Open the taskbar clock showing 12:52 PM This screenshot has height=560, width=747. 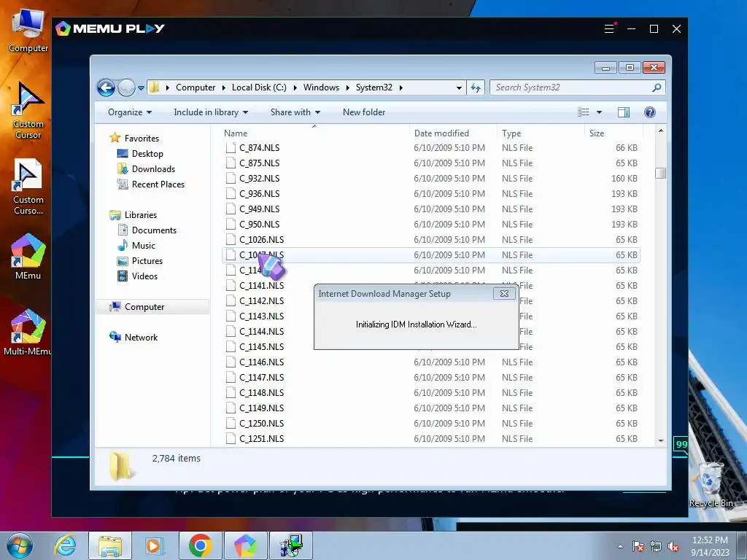tap(710, 546)
